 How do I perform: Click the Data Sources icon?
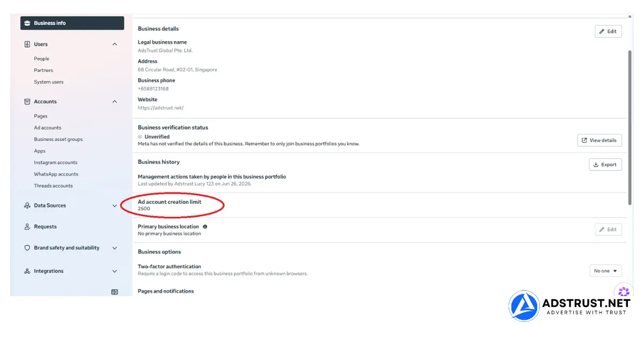tap(27, 205)
